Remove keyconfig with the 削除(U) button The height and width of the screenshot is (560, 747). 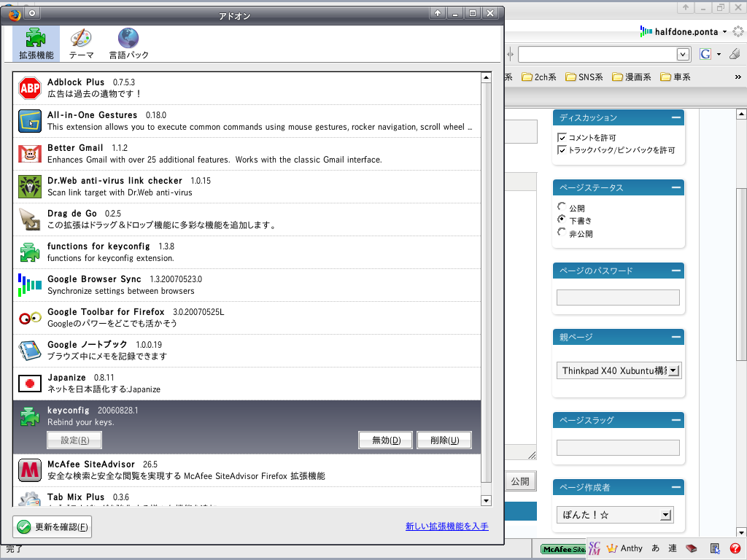[444, 440]
